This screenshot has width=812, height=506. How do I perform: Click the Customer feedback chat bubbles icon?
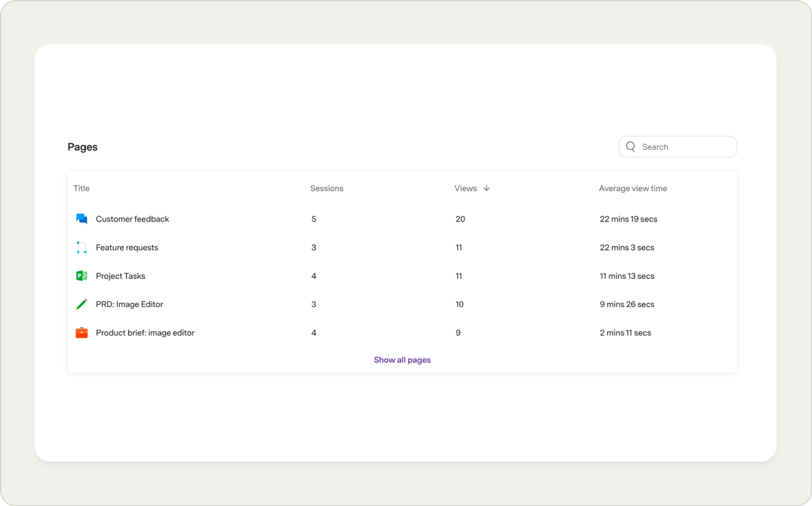[x=82, y=219]
